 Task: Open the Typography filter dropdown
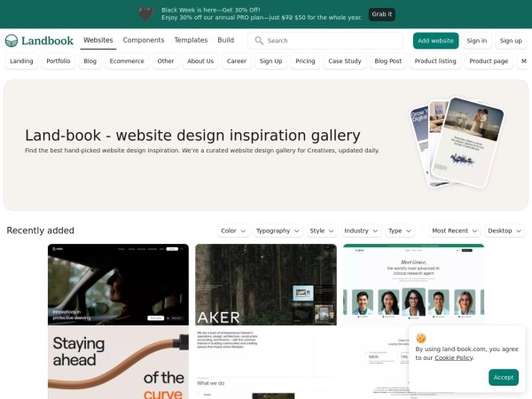coord(278,231)
